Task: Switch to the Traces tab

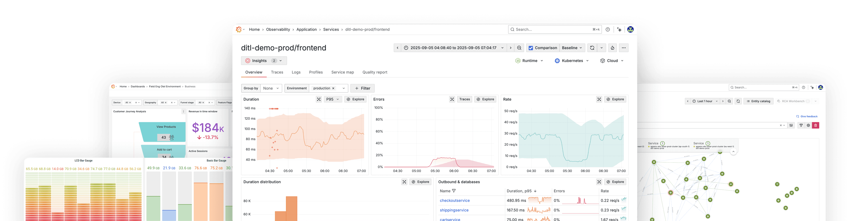Action: pos(277,72)
